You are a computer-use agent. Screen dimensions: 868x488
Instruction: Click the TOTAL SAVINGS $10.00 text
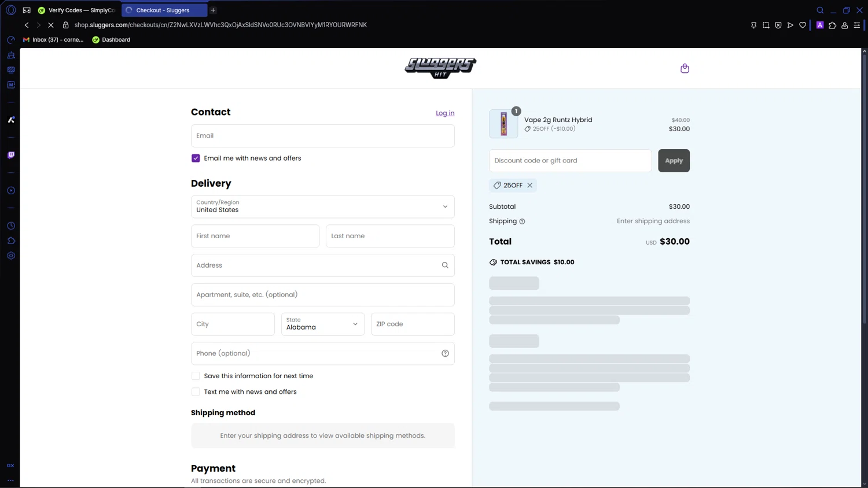tap(537, 263)
